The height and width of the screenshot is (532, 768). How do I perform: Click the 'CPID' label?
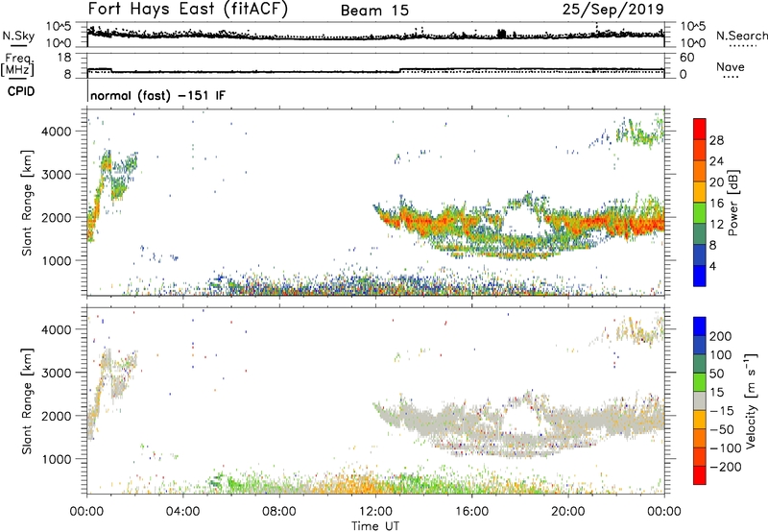tap(21, 91)
